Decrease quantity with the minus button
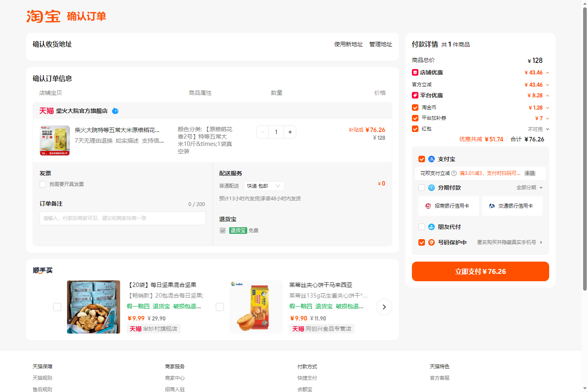The width and height of the screenshot is (588, 392). point(263,132)
